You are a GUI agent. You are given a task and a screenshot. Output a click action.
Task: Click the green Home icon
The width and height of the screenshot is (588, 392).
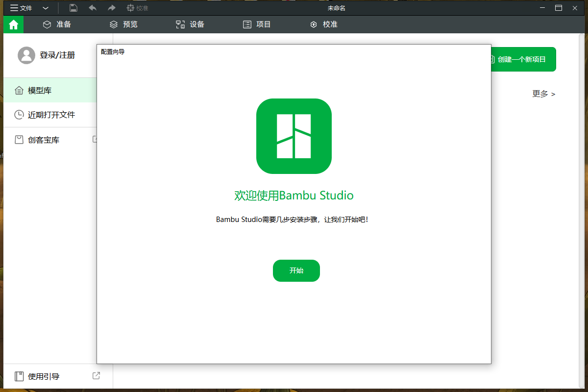click(13, 24)
